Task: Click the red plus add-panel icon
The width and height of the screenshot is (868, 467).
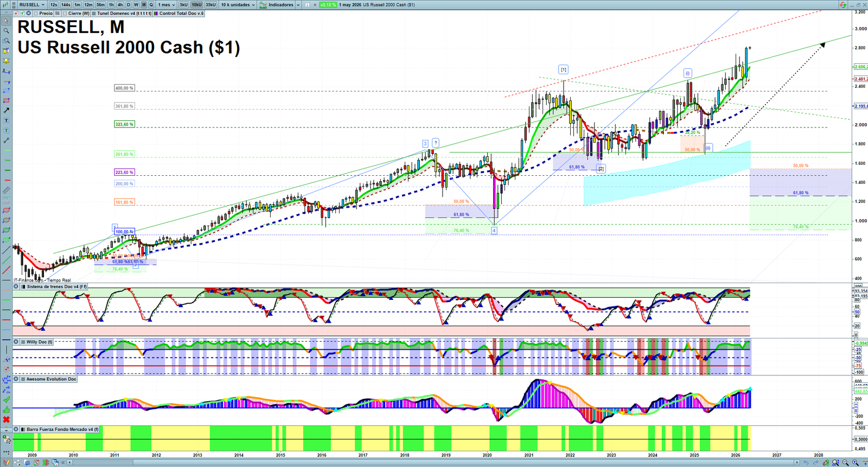Action: [x=16, y=13]
